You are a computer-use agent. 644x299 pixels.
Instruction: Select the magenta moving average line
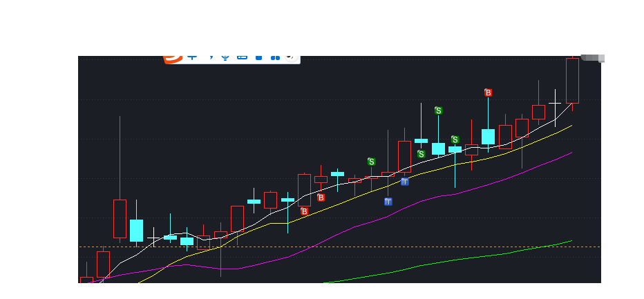[329, 240]
